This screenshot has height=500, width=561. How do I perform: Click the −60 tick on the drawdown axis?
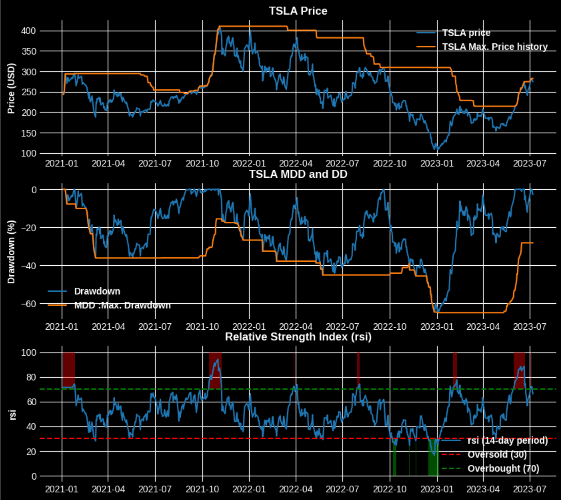click(x=28, y=304)
